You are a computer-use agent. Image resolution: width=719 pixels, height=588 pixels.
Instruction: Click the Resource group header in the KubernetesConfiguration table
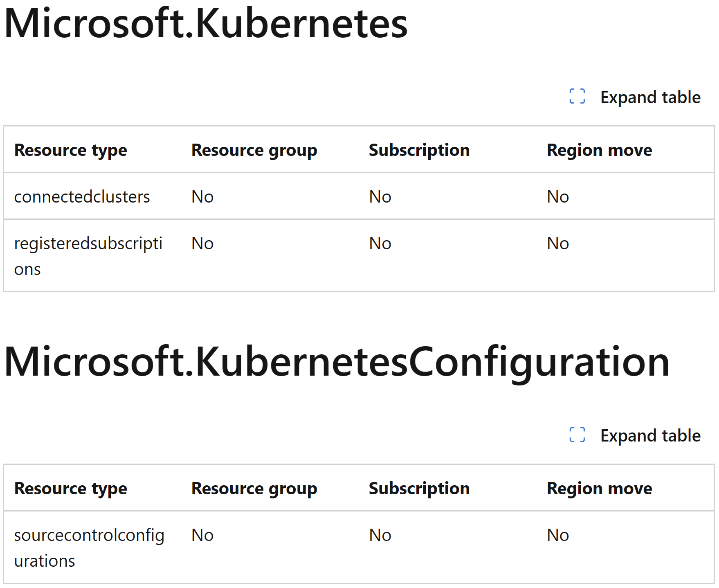(254, 489)
